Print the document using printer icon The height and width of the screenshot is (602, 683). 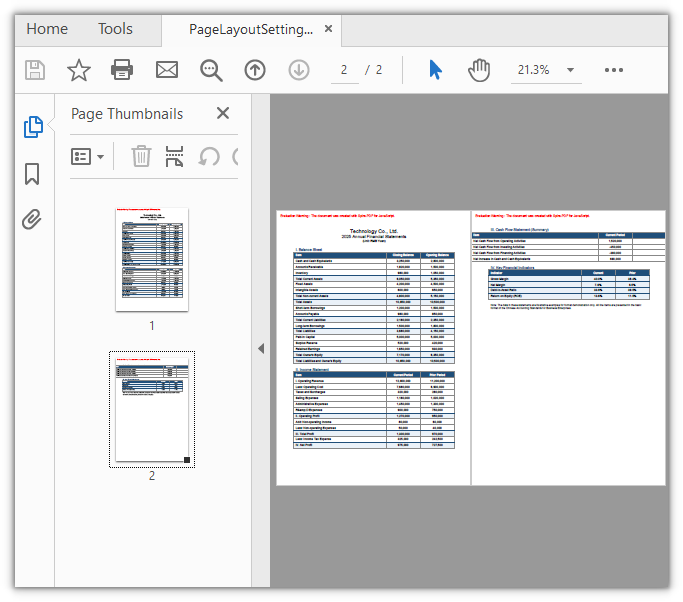pos(122,70)
